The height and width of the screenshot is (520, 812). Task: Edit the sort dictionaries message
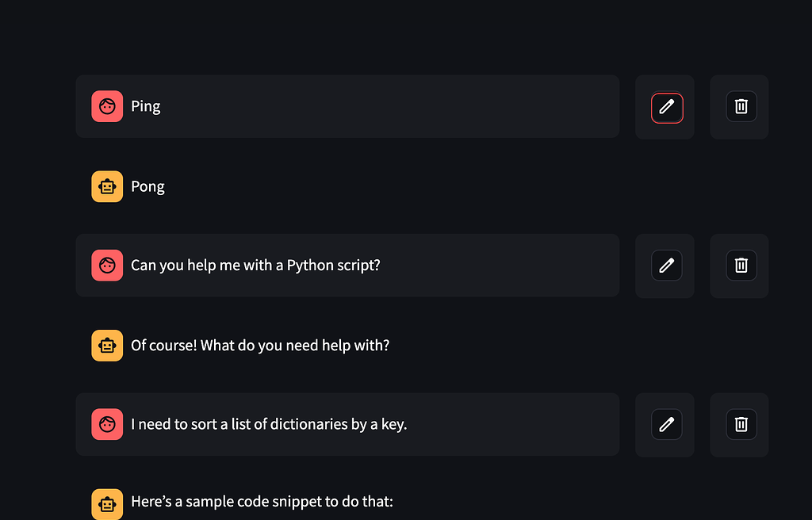tap(666, 424)
